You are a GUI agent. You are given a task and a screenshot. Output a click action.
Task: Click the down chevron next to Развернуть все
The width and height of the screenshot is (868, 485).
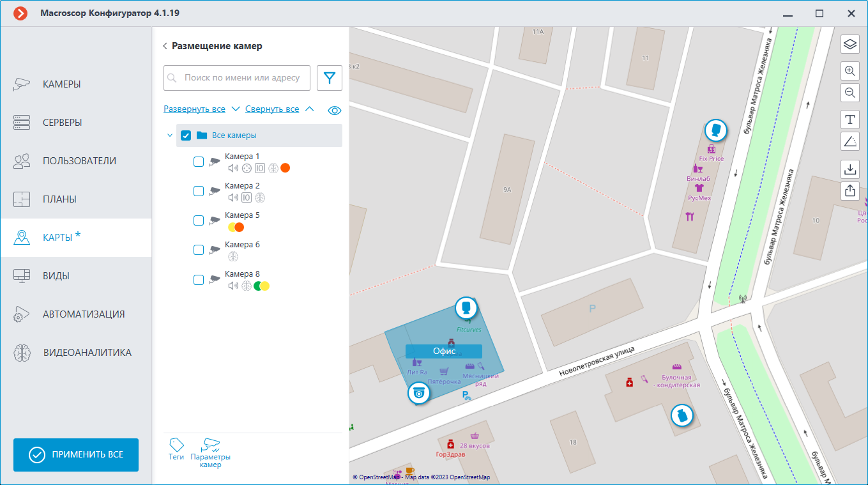235,109
